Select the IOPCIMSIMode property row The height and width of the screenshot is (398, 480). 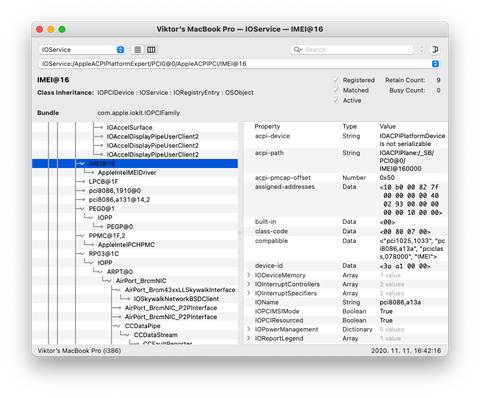tap(346, 311)
